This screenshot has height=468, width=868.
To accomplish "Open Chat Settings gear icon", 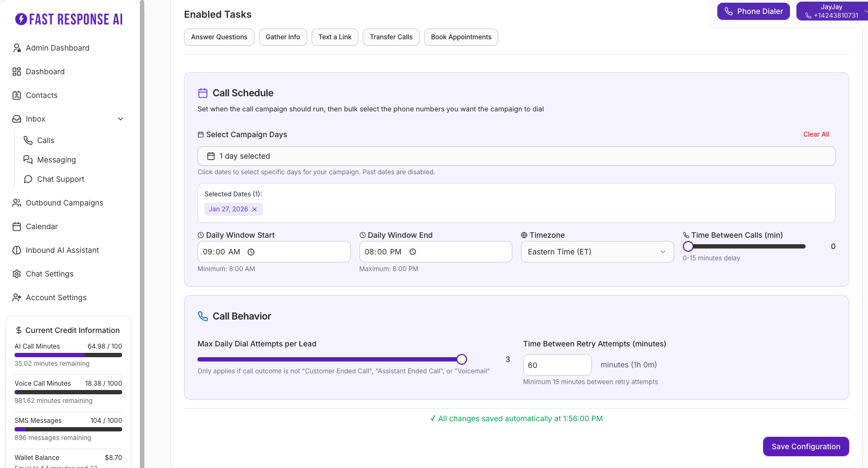I will [x=17, y=274].
